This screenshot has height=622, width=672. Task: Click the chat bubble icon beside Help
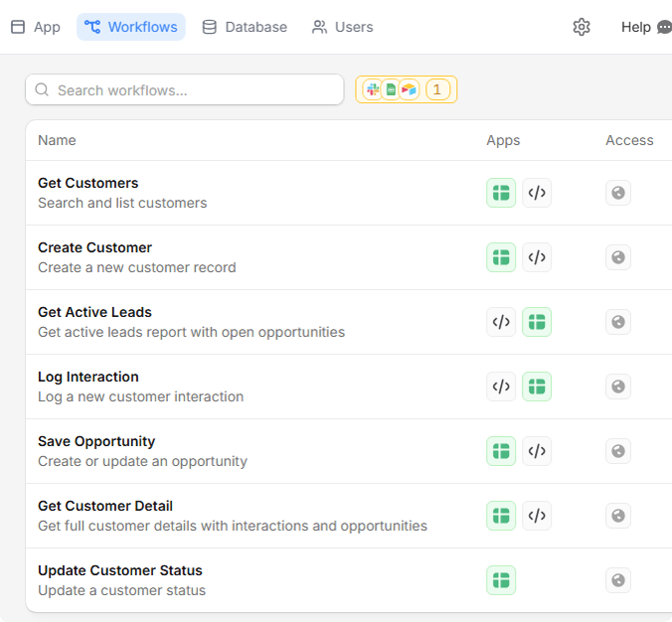click(664, 28)
